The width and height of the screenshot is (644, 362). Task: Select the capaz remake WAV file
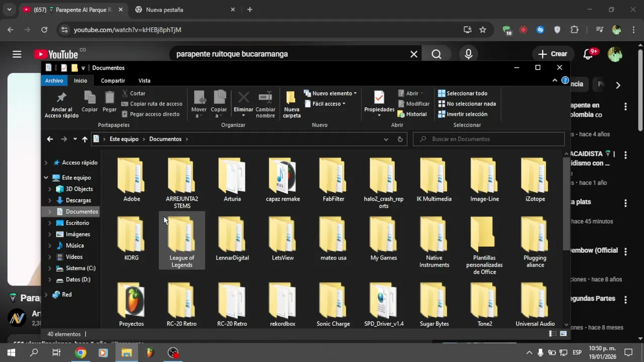(283, 180)
